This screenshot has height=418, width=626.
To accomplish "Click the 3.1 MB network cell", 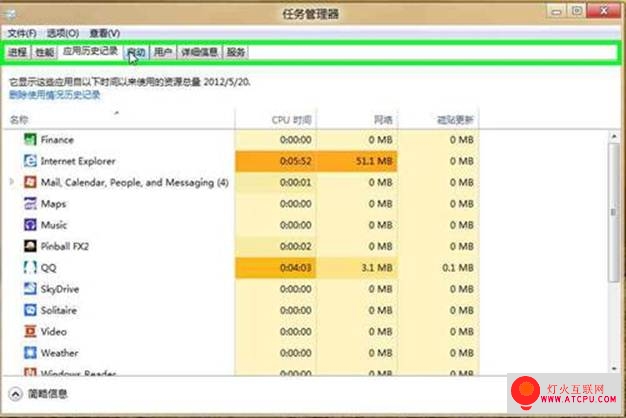I will tap(357, 267).
